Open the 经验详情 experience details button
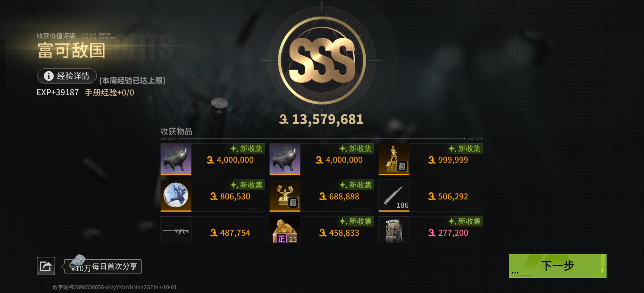 click(67, 76)
